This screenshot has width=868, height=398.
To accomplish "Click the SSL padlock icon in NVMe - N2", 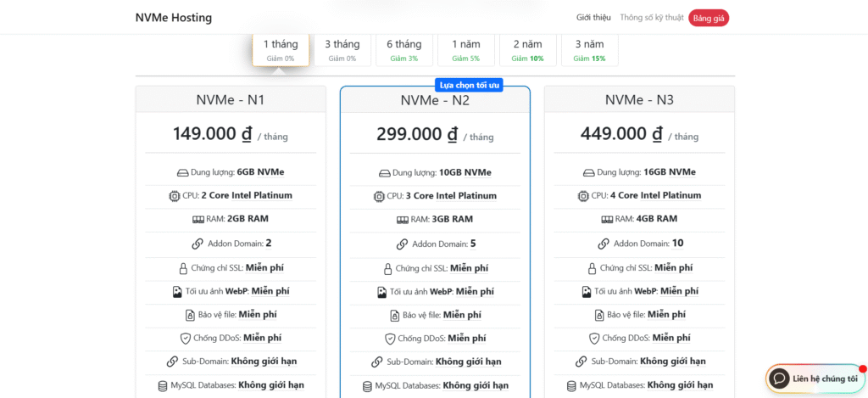I will (387, 268).
